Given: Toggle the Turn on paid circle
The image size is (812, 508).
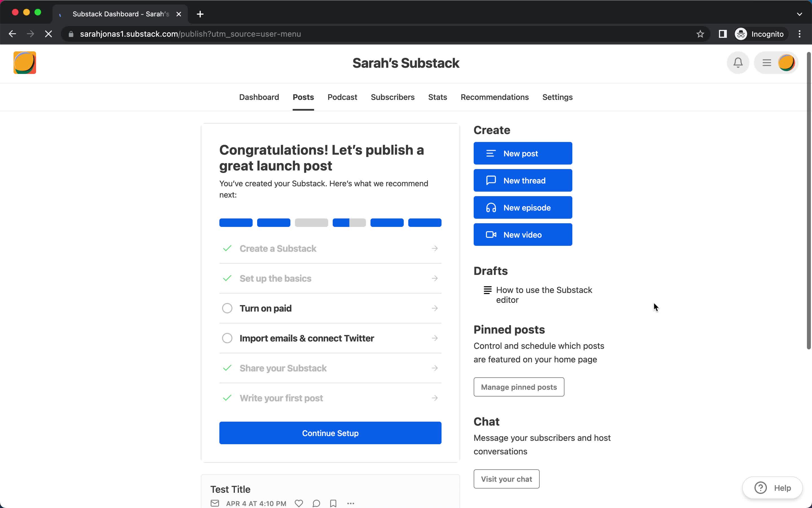Looking at the screenshot, I should pyautogui.click(x=227, y=308).
